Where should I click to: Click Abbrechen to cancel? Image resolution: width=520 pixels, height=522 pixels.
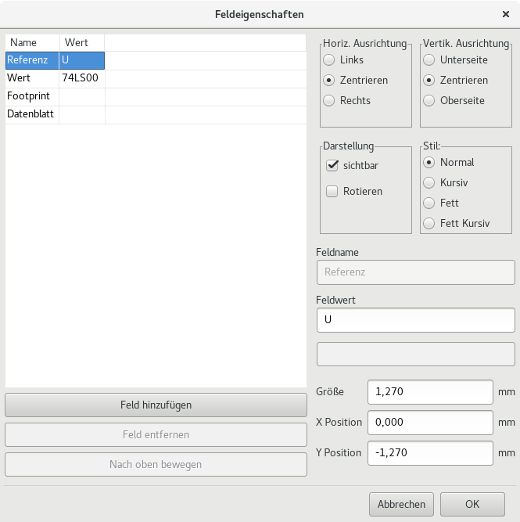pyautogui.click(x=401, y=504)
